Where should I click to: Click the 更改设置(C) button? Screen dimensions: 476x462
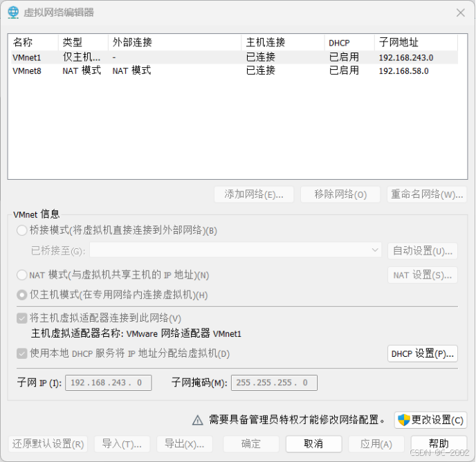(431, 420)
